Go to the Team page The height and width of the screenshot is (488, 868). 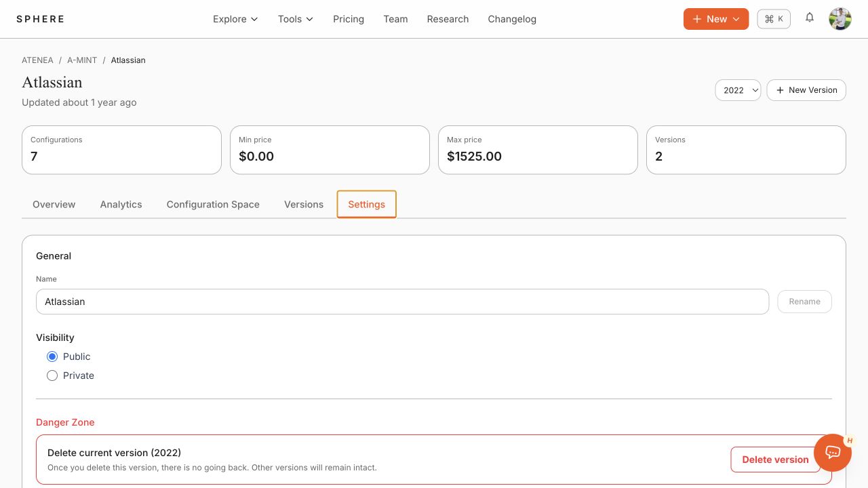click(x=395, y=19)
